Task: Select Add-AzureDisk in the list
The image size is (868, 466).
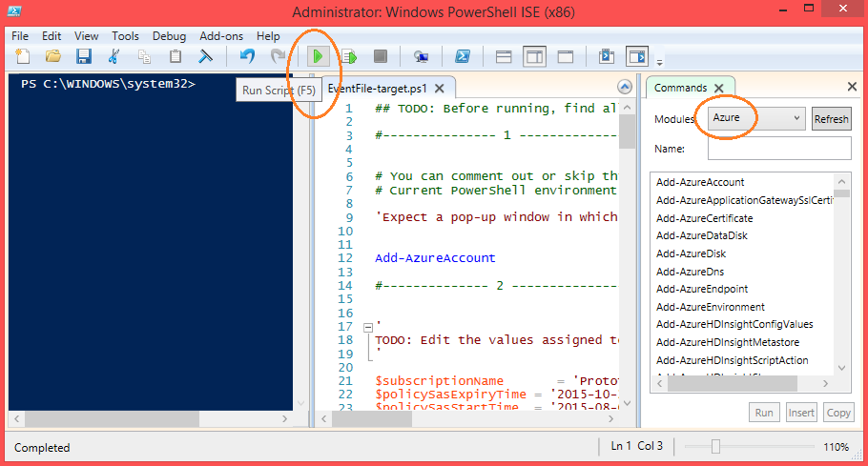Action: point(691,253)
